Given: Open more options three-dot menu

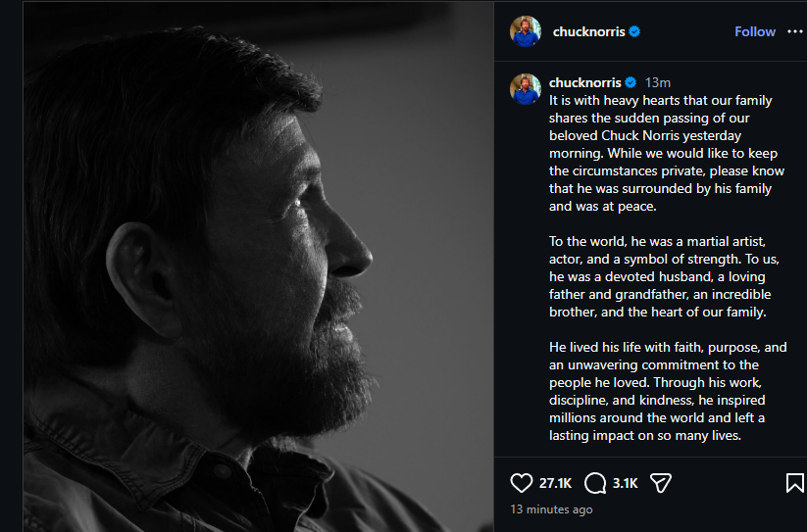Looking at the screenshot, I should pos(794,31).
